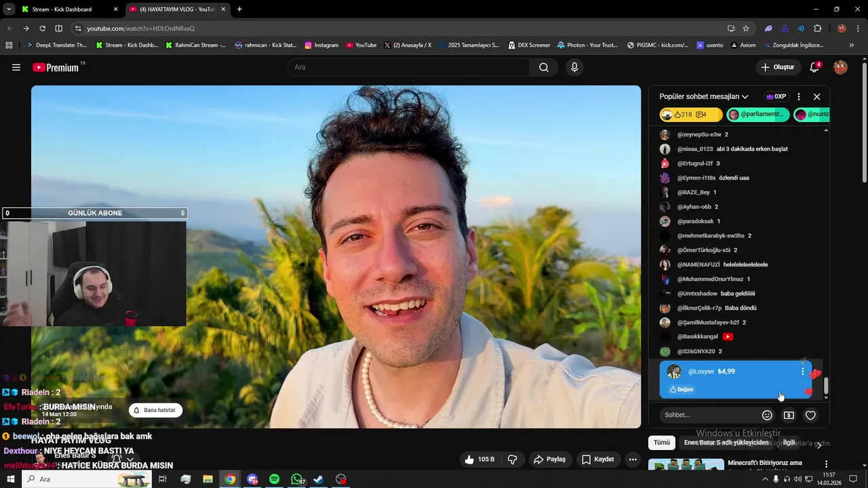The width and height of the screenshot is (868, 488).
Task: Open Minecraft'ı Bitiriyoruz video thumbnail
Action: [x=686, y=465]
